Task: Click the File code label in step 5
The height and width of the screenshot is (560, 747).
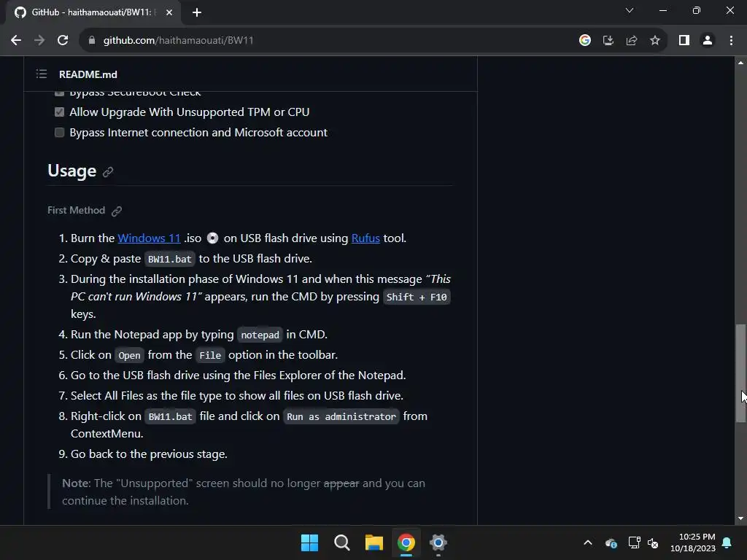Action: coord(210,355)
